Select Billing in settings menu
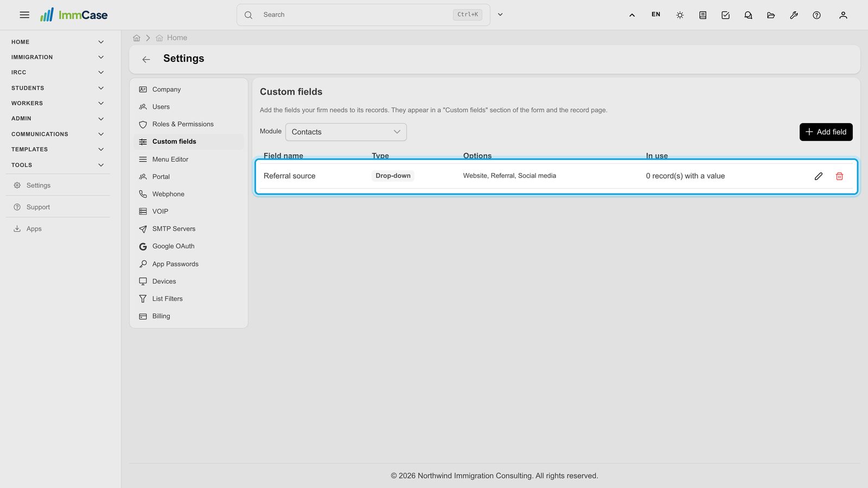Image resolution: width=868 pixels, height=488 pixels. coord(189,316)
